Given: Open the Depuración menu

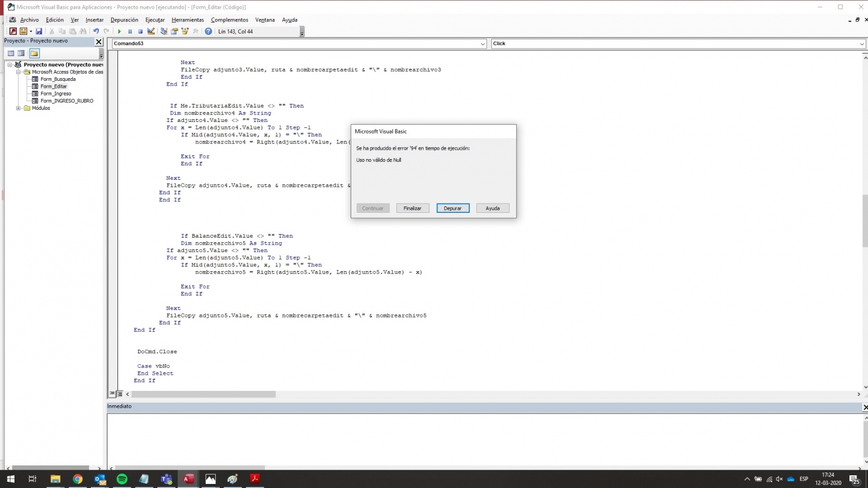Looking at the screenshot, I should click(124, 20).
